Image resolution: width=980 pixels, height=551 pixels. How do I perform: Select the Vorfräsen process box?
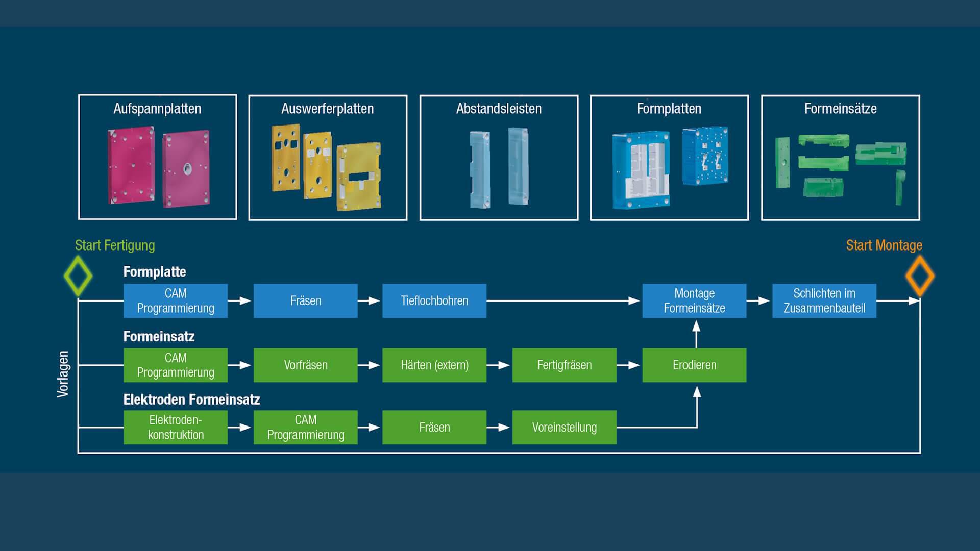[305, 365]
